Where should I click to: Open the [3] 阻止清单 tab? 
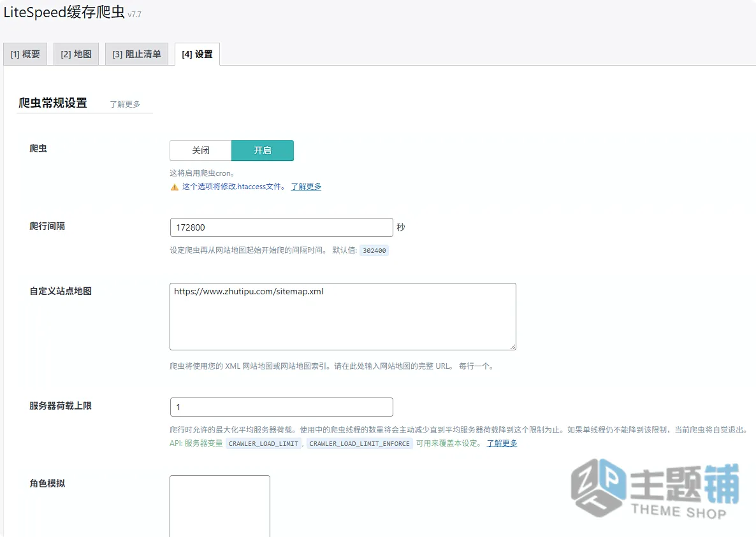[136, 54]
